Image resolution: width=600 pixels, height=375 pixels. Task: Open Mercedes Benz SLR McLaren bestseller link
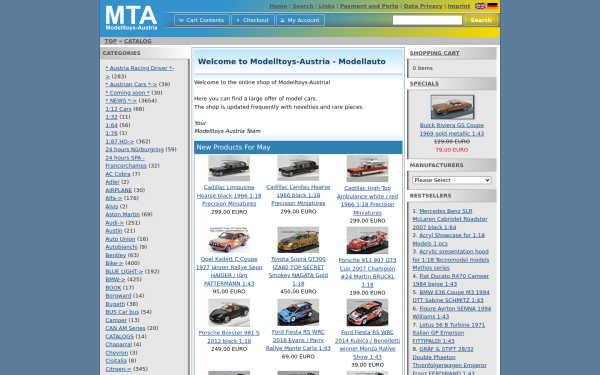pyautogui.click(x=450, y=219)
